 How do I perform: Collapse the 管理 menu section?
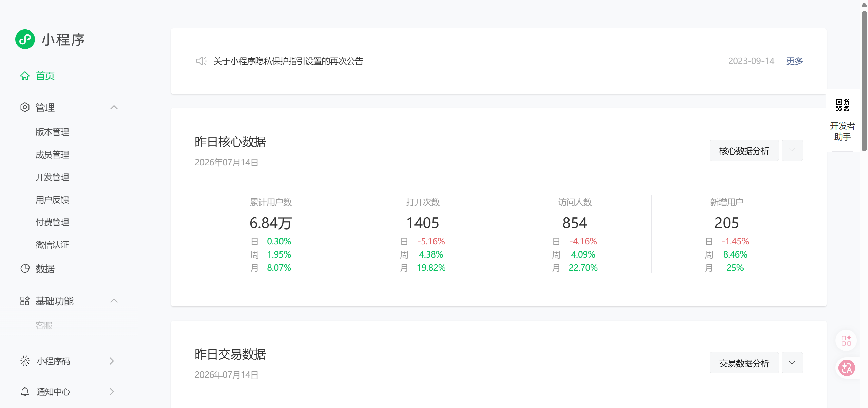click(x=114, y=107)
